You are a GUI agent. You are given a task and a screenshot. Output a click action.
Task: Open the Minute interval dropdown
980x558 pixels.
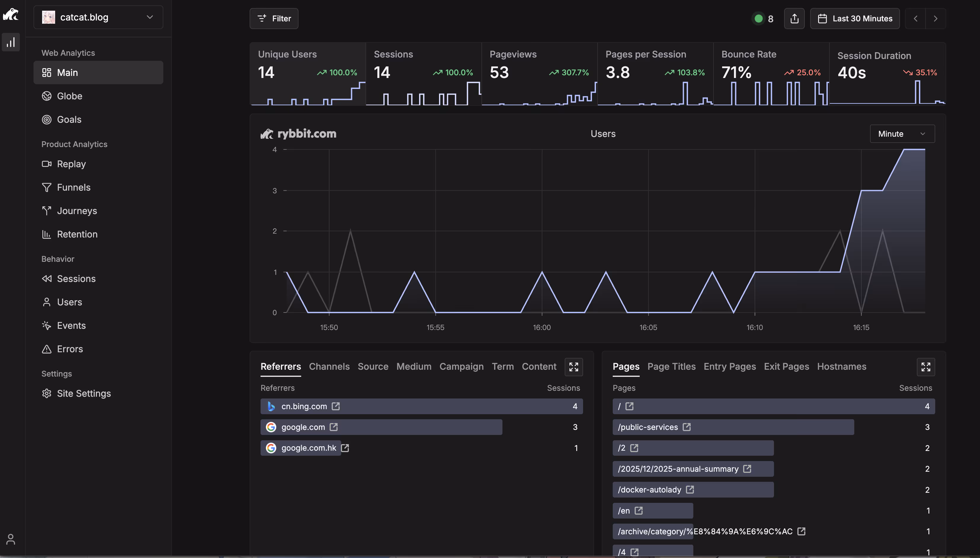[x=902, y=134]
